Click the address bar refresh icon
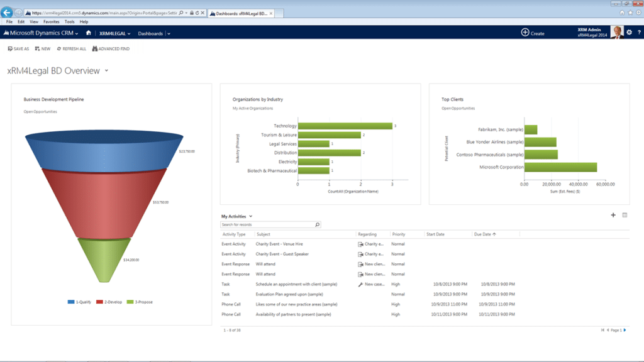This screenshot has height=362, width=644. coord(197,13)
